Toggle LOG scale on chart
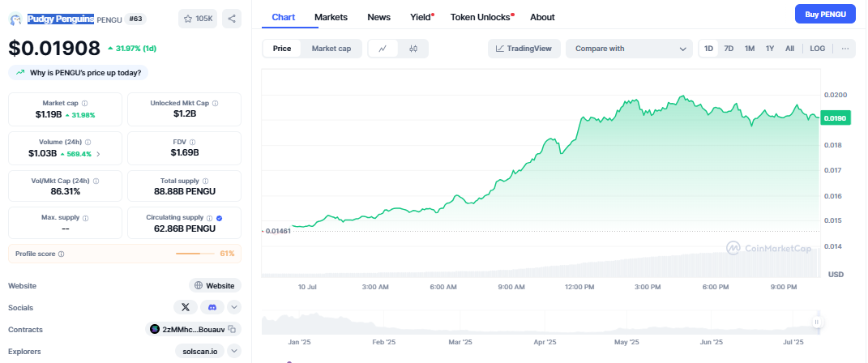Screen dimensions: 868x363 point(818,49)
